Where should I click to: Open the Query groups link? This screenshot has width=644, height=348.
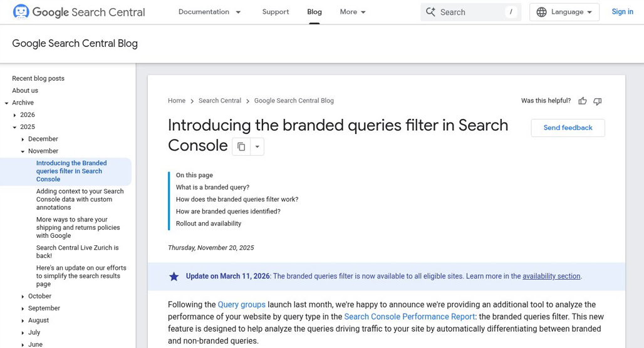242,304
